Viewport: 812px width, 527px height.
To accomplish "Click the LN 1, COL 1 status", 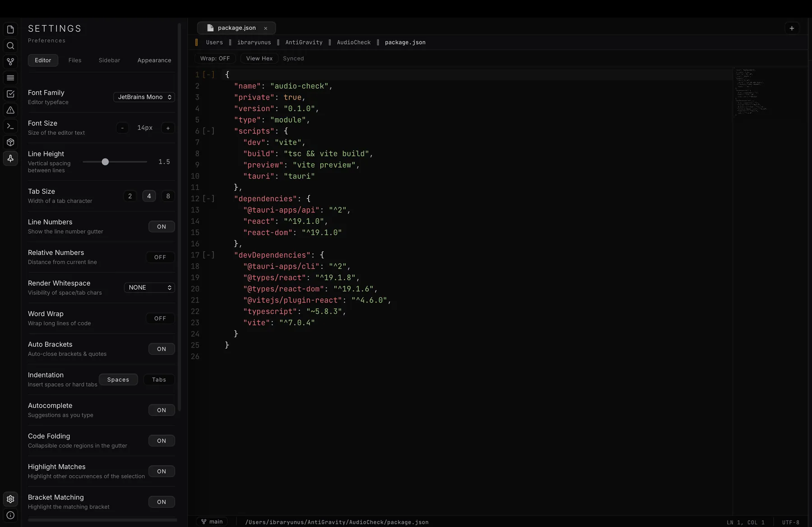I will (x=746, y=522).
